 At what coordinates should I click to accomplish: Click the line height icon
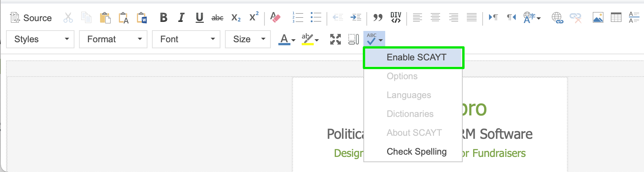634,18
